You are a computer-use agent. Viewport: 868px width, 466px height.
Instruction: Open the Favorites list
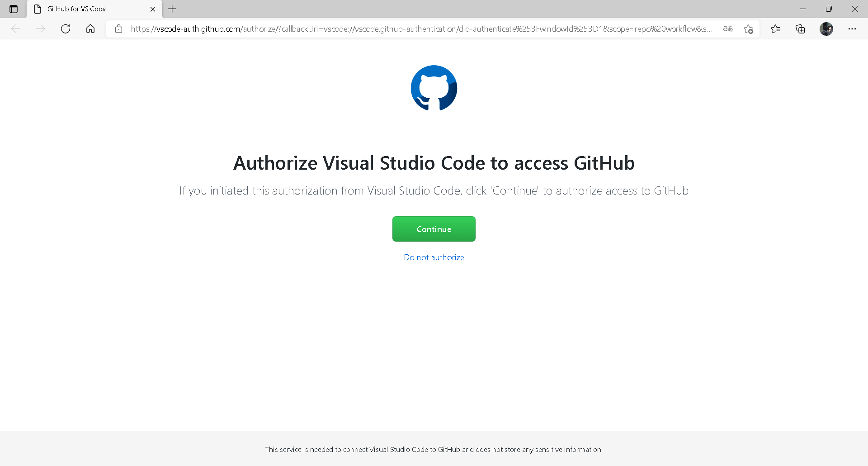(776, 29)
